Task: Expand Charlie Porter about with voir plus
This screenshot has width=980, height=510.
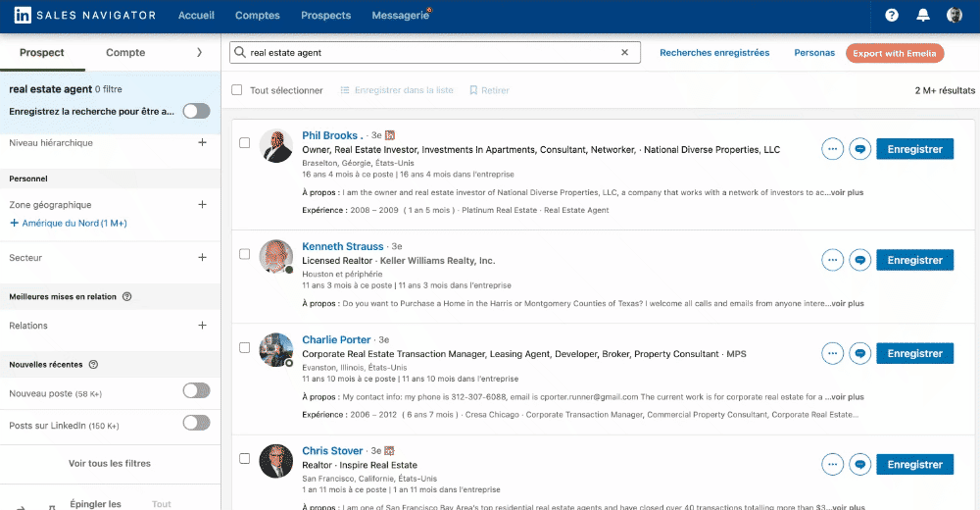Action: 848,397
